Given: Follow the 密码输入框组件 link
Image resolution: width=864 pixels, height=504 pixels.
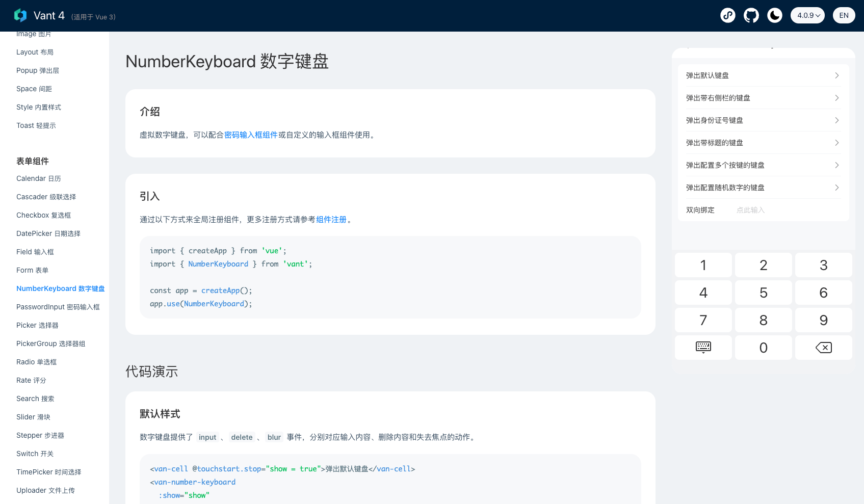Looking at the screenshot, I should pyautogui.click(x=251, y=135).
